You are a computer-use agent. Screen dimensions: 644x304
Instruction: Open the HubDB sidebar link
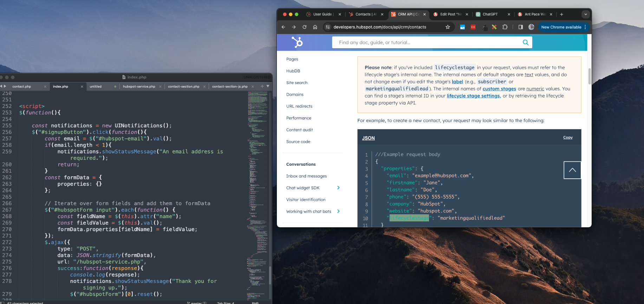(x=293, y=71)
